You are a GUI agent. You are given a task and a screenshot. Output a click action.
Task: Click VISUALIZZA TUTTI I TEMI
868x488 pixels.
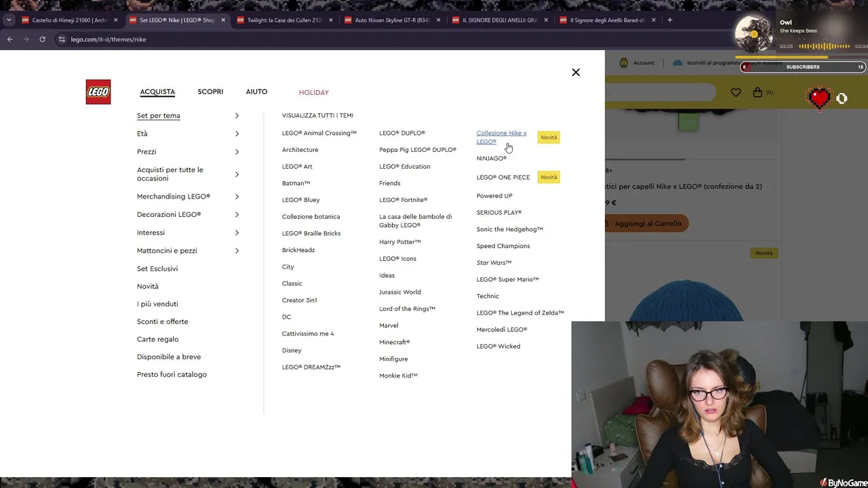click(317, 115)
